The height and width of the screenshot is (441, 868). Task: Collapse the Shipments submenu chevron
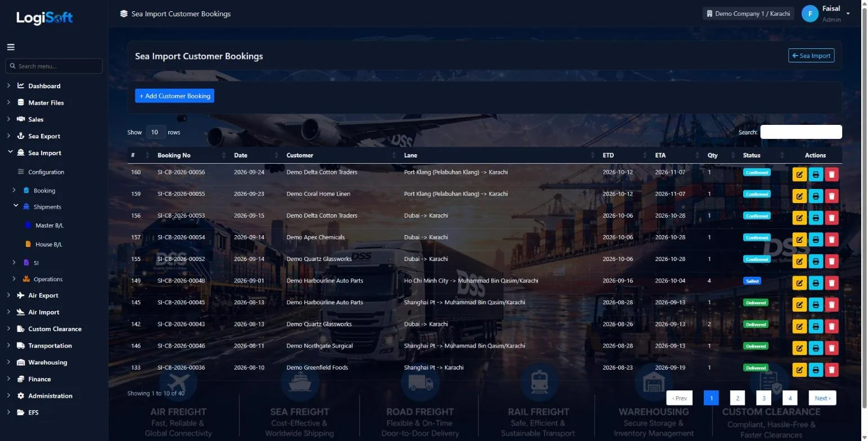tap(16, 206)
